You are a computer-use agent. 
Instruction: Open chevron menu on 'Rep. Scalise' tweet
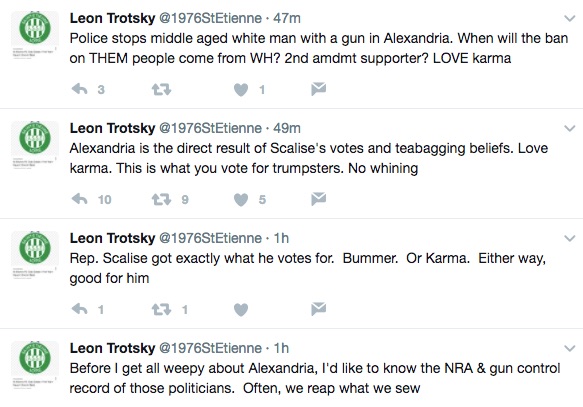tap(570, 238)
